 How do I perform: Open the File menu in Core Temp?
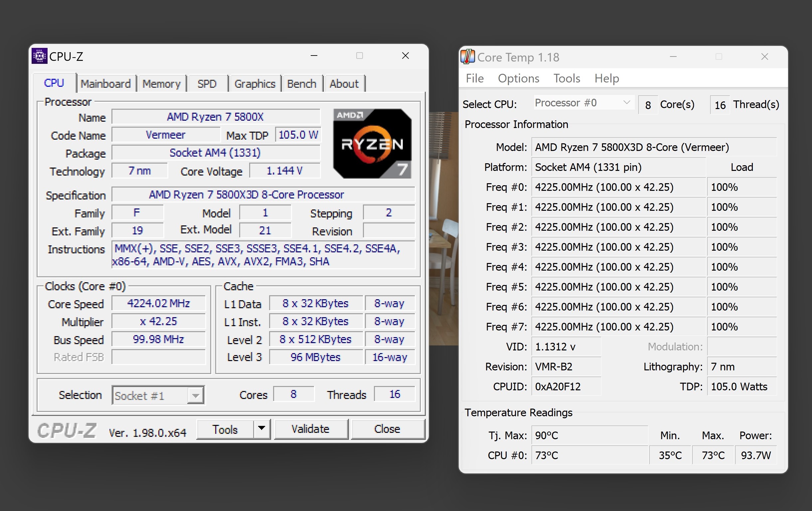(474, 78)
